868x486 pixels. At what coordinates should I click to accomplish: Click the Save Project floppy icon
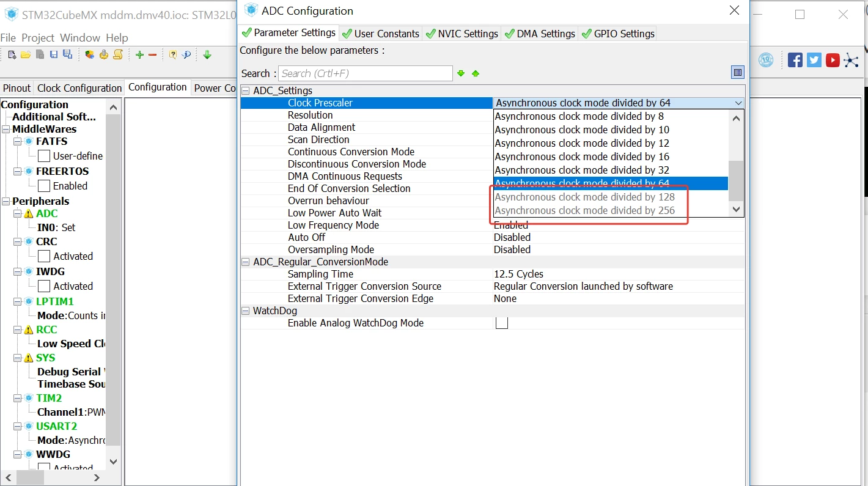pos(54,55)
